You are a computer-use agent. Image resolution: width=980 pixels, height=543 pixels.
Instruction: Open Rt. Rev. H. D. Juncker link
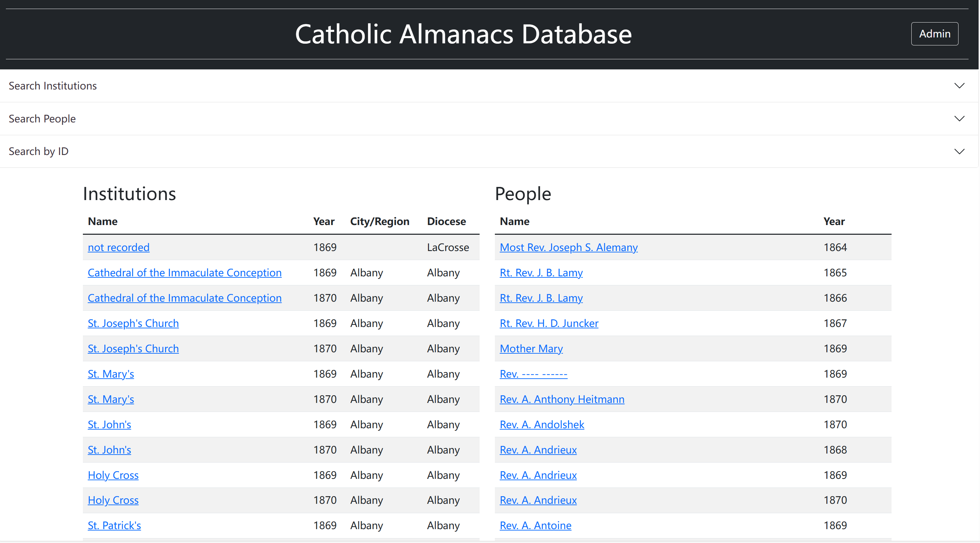pyautogui.click(x=549, y=323)
